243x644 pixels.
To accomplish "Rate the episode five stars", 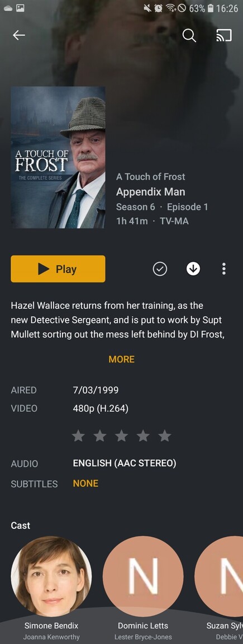I will point(165,436).
